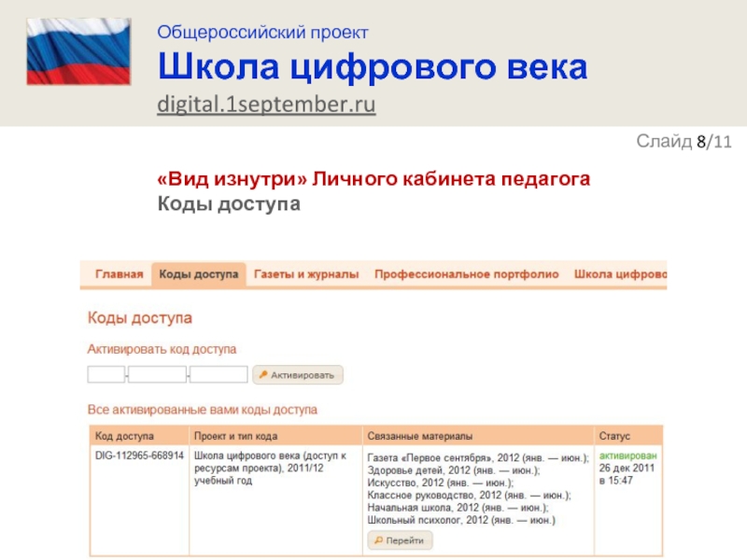Click the Школа цифрового века title
Viewport: 747px width, 560px height.
(373, 66)
